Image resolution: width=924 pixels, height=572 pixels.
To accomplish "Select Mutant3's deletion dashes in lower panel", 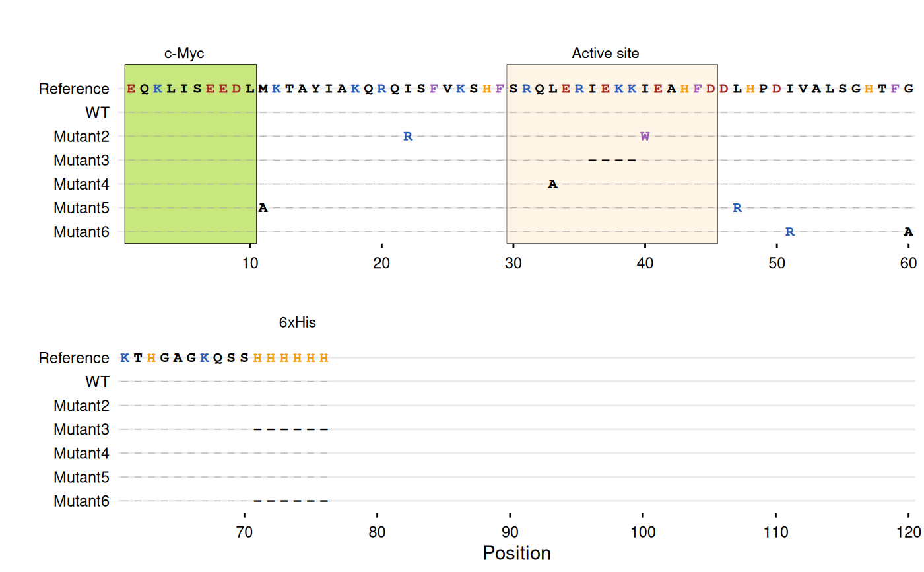I will 291,429.
